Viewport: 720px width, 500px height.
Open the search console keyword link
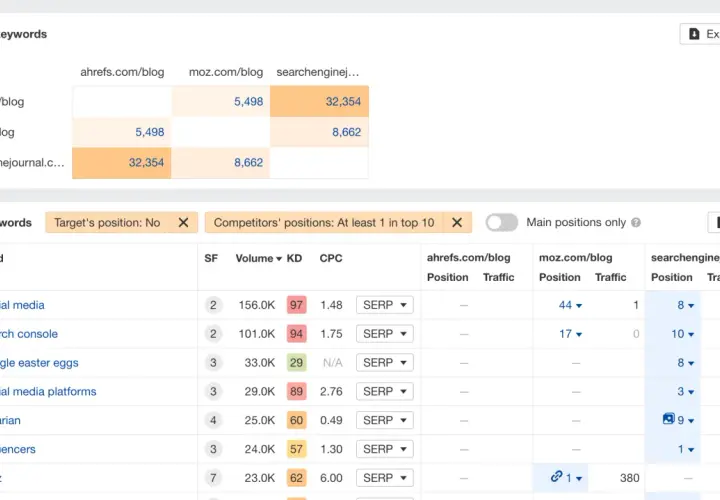(x=29, y=334)
